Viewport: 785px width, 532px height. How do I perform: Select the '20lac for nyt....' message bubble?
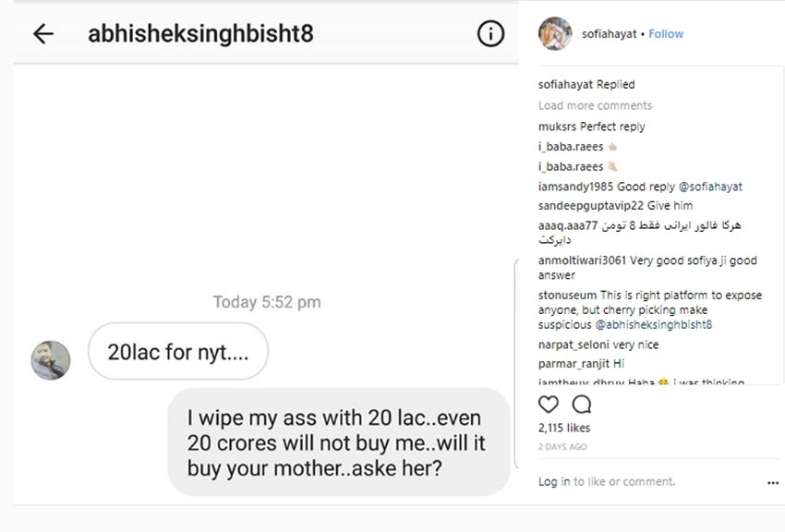177,352
